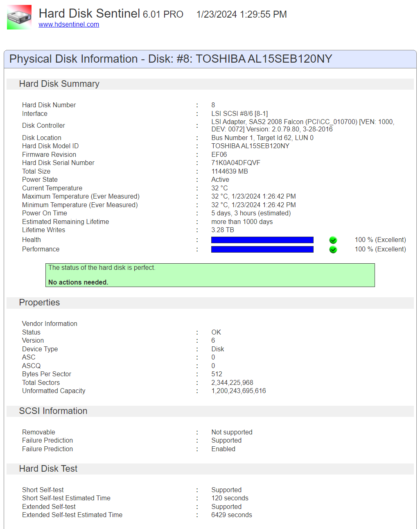This screenshot has width=420, height=529.
Task: Click the Failure Prediction value Enabled
Action: pyautogui.click(x=223, y=449)
